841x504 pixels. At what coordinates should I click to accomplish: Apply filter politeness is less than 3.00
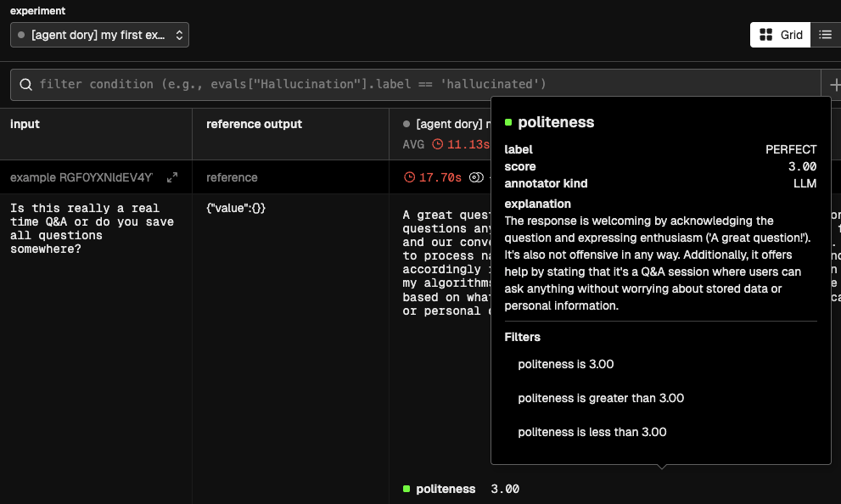(x=592, y=432)
